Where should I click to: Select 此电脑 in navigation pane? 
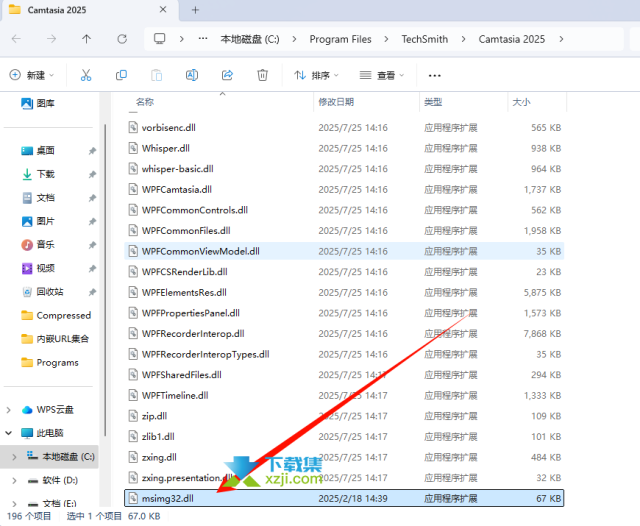[x=42, y=433]
